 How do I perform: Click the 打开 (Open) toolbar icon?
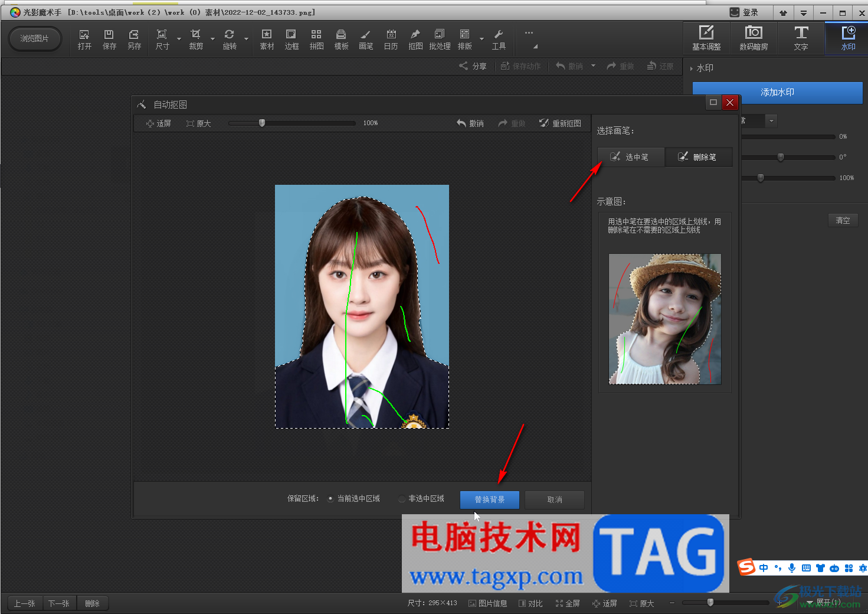click(x=84, y=39)
